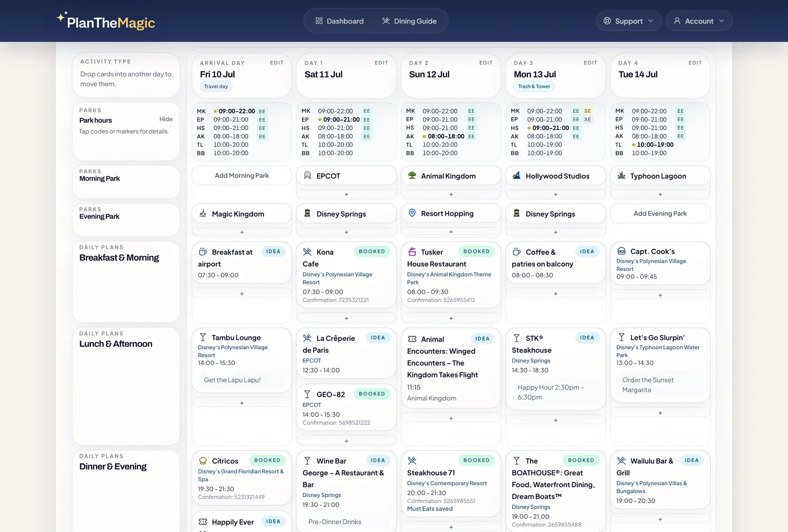This screenshot has width=788, height=532.
Task: Click the Capt. Cook's burger icon
Action: click(622, 251)
